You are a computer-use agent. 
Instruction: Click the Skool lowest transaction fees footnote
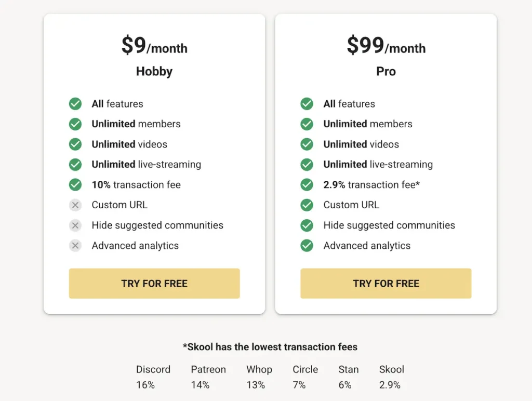[270, 347]
